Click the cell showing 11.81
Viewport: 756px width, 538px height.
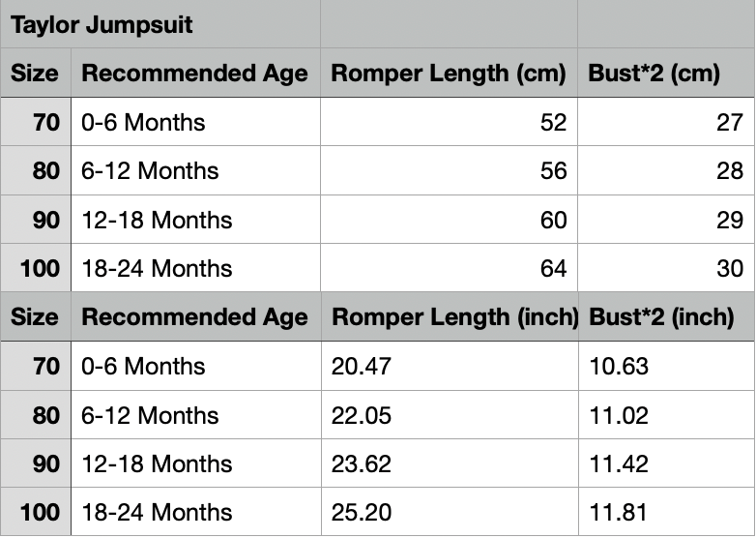pyautogui.click(x=618, y=512)
